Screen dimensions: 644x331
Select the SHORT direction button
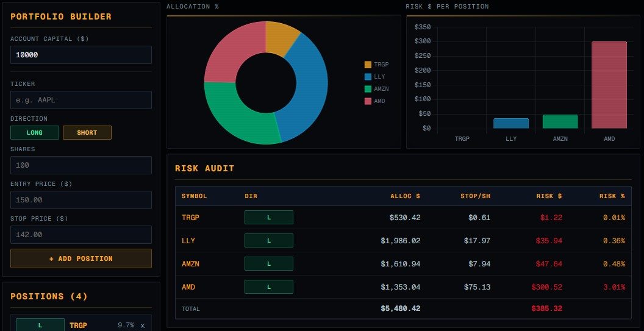[x=87, y=133]
